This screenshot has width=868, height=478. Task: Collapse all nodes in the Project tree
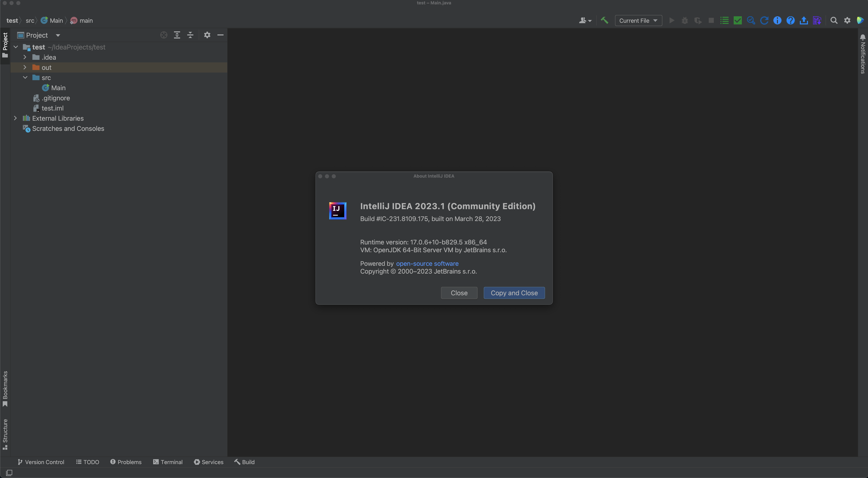190,35
